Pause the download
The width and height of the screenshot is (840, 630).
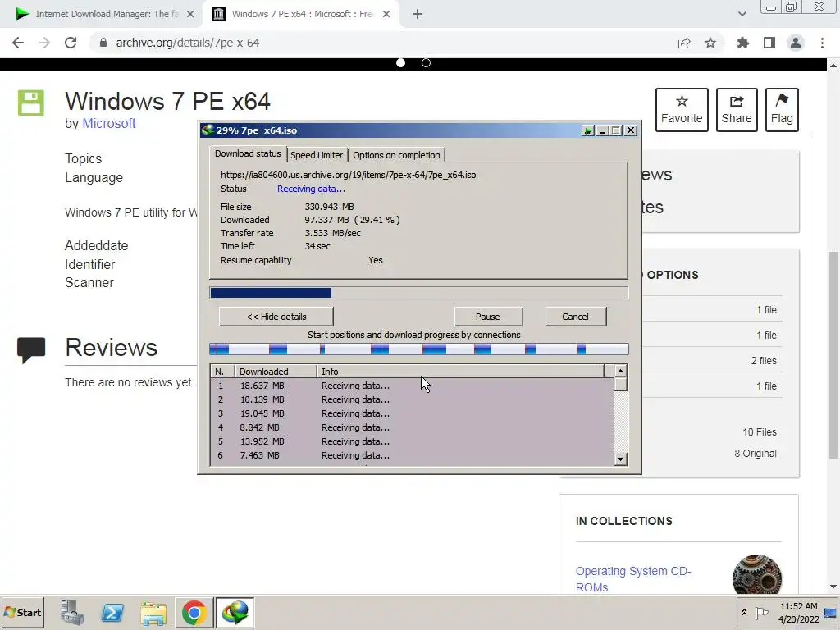click(x=487, y=317)
